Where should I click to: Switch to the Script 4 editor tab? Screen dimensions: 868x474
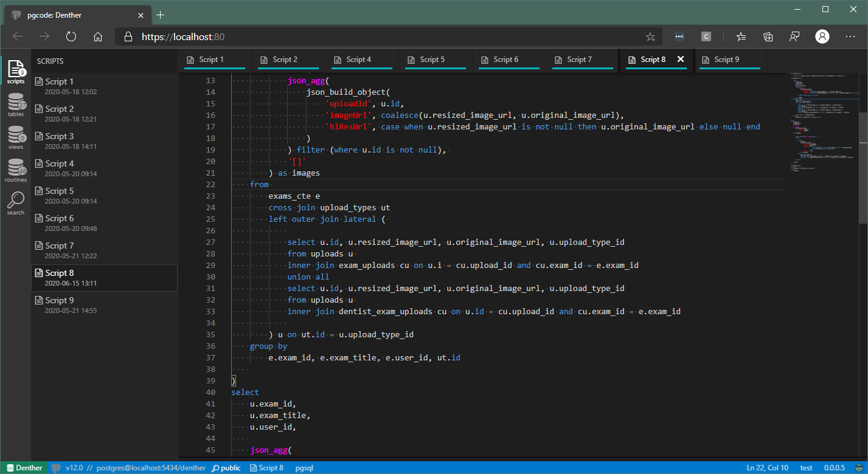[361, 60]
